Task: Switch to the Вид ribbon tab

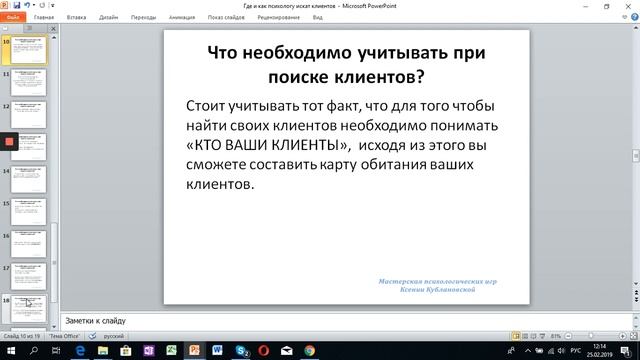Action: click(318, 17)
